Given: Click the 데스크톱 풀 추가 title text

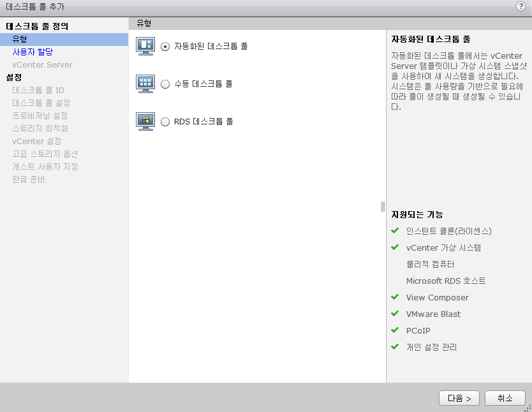Looking at the screenshot, I should click(x=35, y=6).
